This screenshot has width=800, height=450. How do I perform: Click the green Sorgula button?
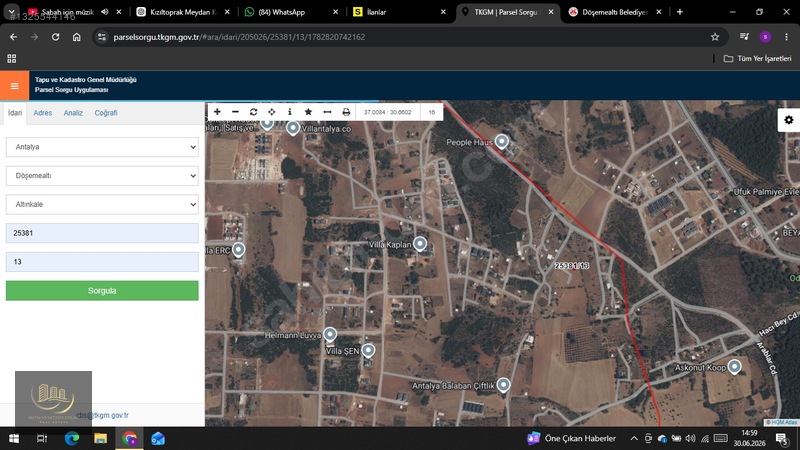tap(102, 290)
